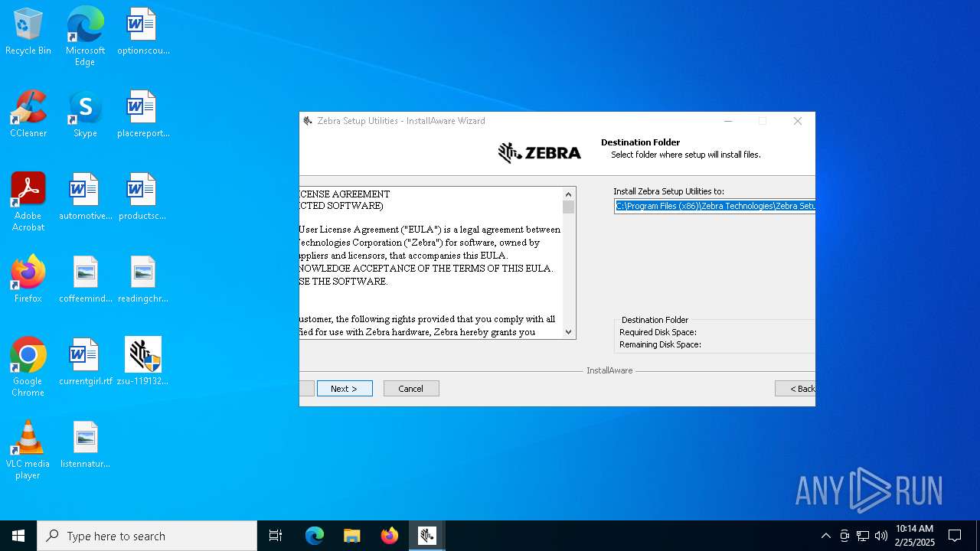Click the 'Required Disk Space:' label
The image size is (980, 551).
click(x=658, y=332)
